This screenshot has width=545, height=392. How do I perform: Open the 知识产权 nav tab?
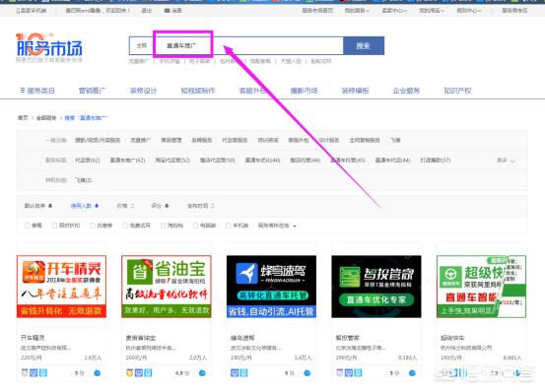457,91
